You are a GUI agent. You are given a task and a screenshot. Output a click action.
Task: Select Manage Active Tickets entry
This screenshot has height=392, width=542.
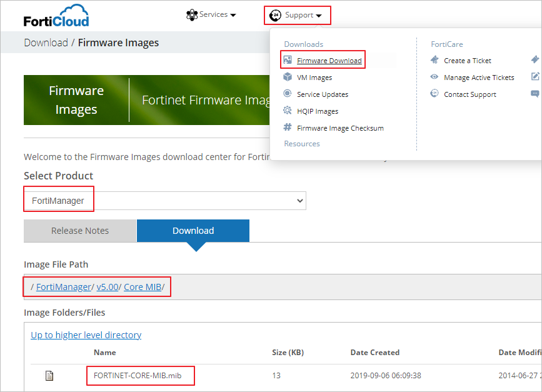[x=479, y=78]
